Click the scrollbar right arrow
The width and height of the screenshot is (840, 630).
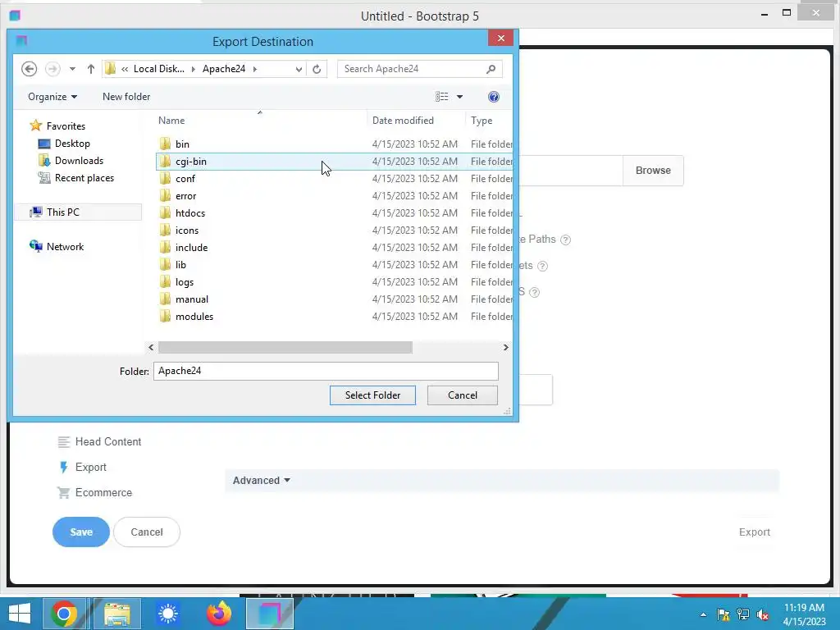(x=505, y=348)
